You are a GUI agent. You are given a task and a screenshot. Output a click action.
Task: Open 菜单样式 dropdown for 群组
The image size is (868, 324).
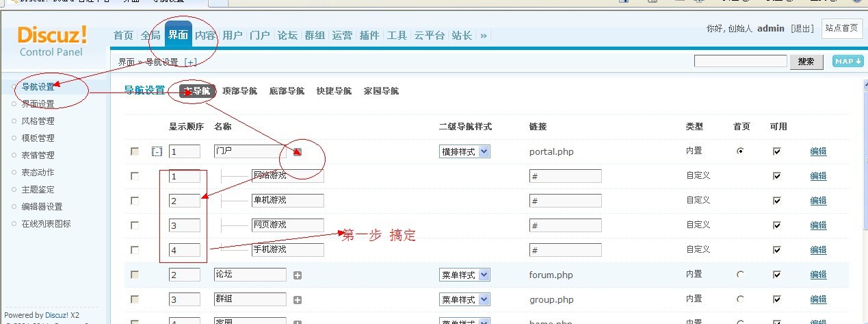(x=464, y=300)
